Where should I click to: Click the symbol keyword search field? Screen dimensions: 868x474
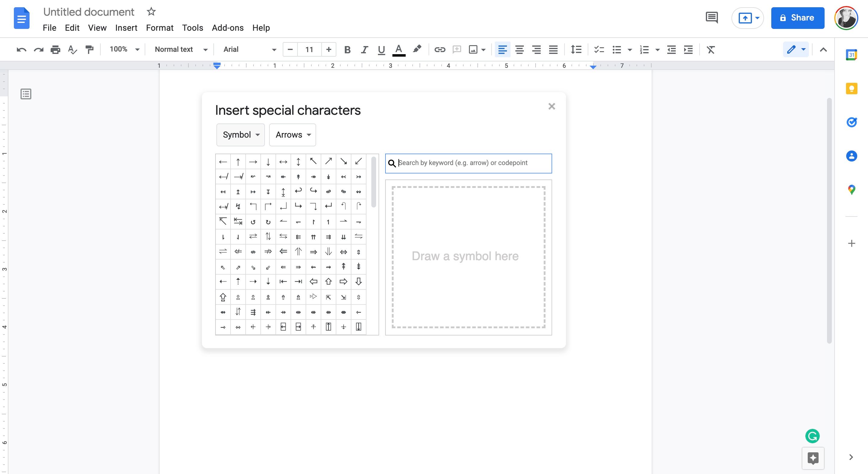click(x=472, y=163)
